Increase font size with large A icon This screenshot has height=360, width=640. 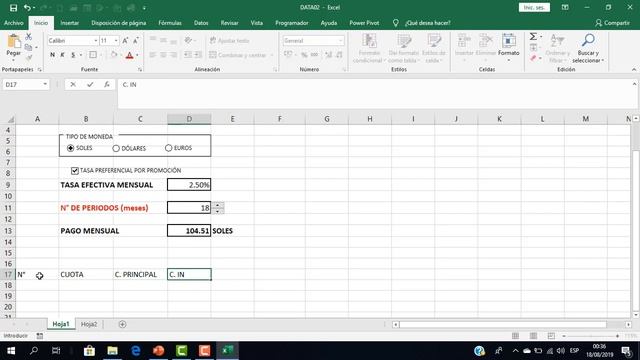tap(125, 40)
